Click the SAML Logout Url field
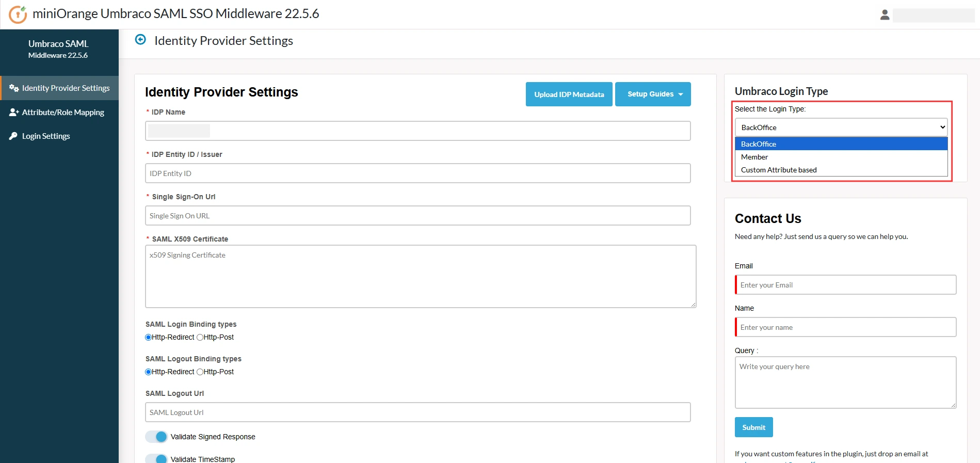The width and height of the screenshot is (980, 463). (418, 412)
